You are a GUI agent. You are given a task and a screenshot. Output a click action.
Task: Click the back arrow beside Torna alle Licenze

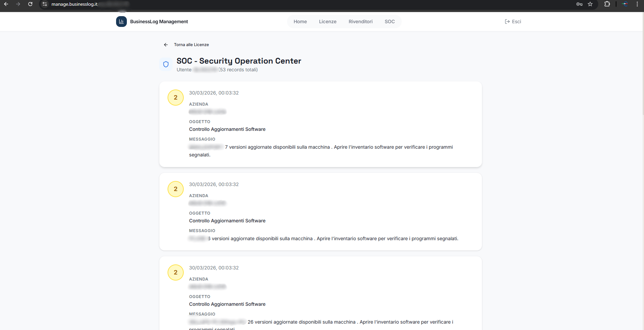tap(166, 44)
